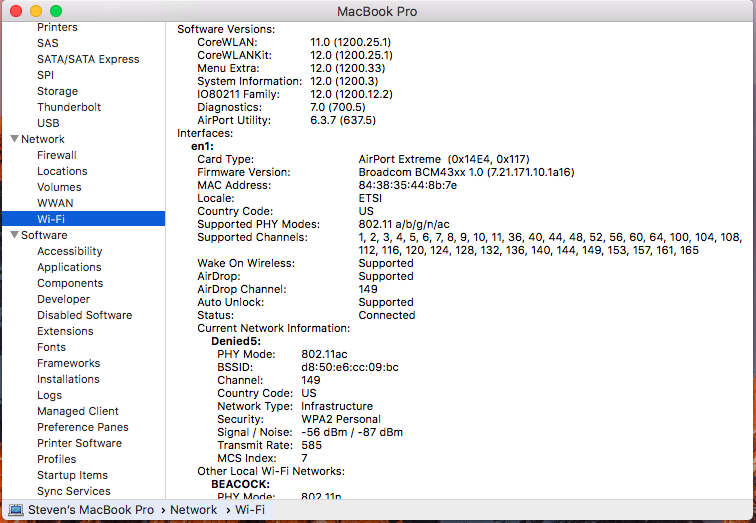756x523 pixels.
Task: Click the AirPort Utility version 6.3.7
Action: pos(343,120)
